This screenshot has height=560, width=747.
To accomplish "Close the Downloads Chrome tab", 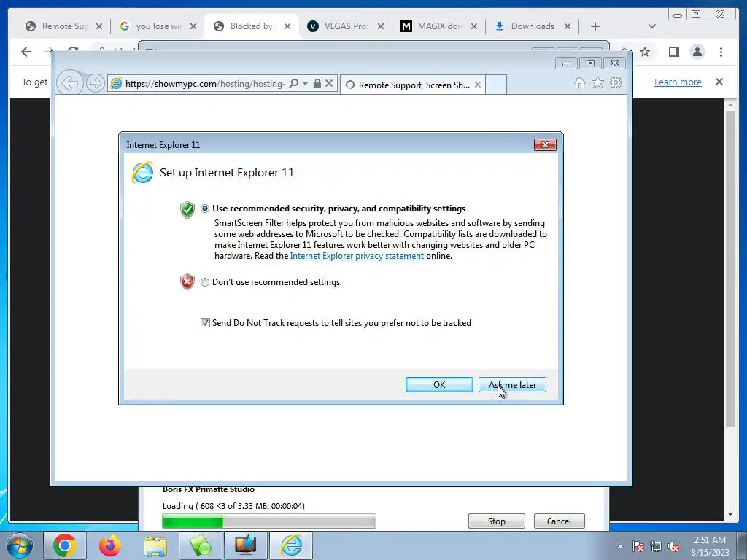I will tap(568, 26).
